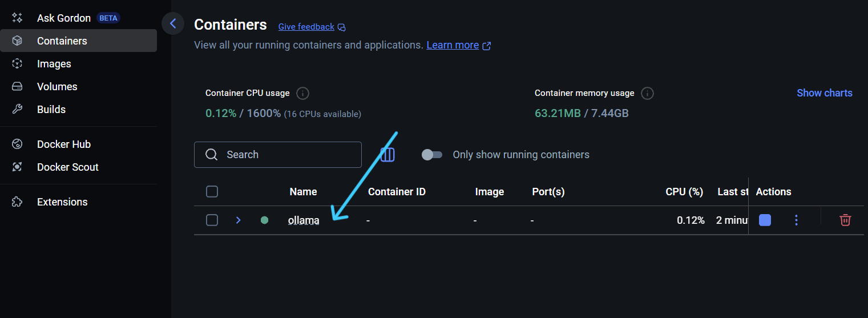Sort by the CPU (%) column header

tap(684, 192)
